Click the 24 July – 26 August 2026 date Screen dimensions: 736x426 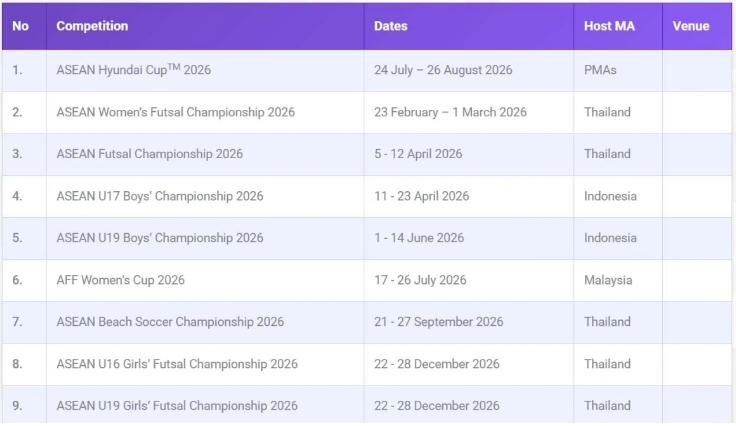443,70
